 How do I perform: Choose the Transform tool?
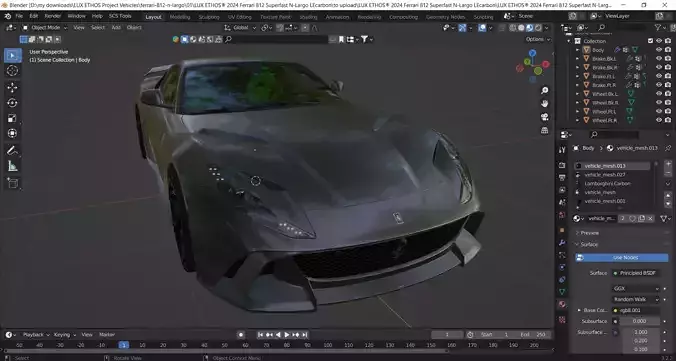point(13,134)
